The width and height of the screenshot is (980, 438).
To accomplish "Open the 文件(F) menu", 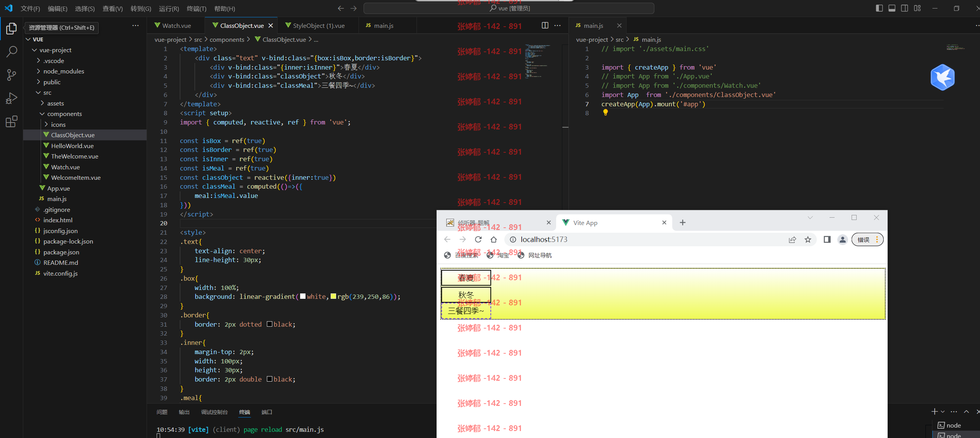I will 30,9.
